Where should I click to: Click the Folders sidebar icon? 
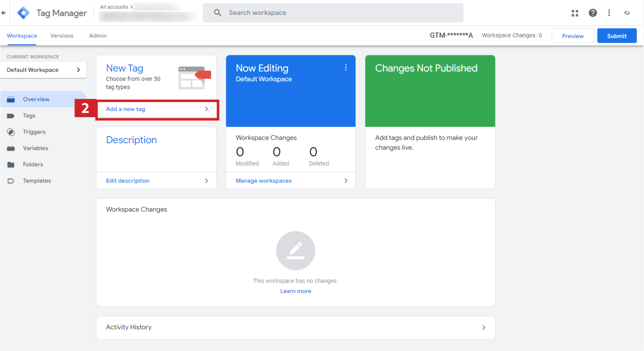pos(11,165)
